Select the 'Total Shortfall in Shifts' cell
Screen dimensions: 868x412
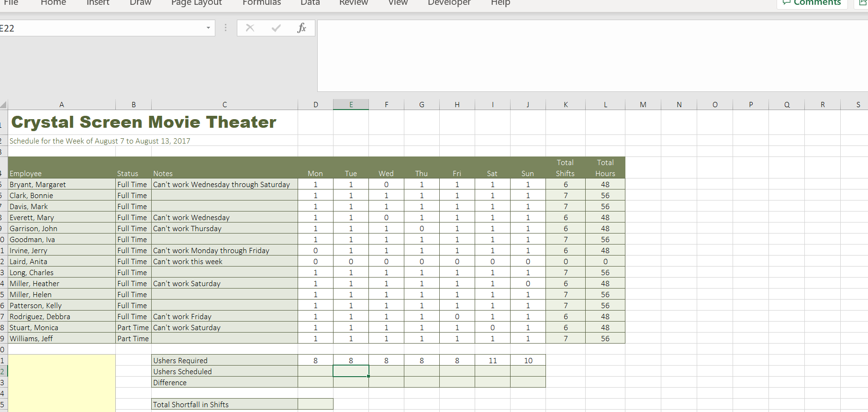(224, 404)
